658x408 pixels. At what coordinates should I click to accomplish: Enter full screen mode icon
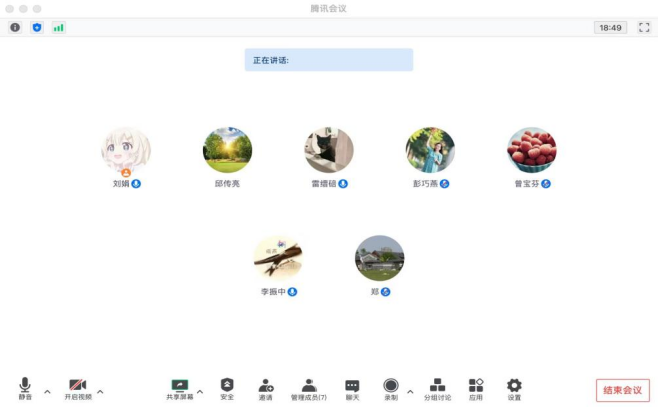click(644, 28)
